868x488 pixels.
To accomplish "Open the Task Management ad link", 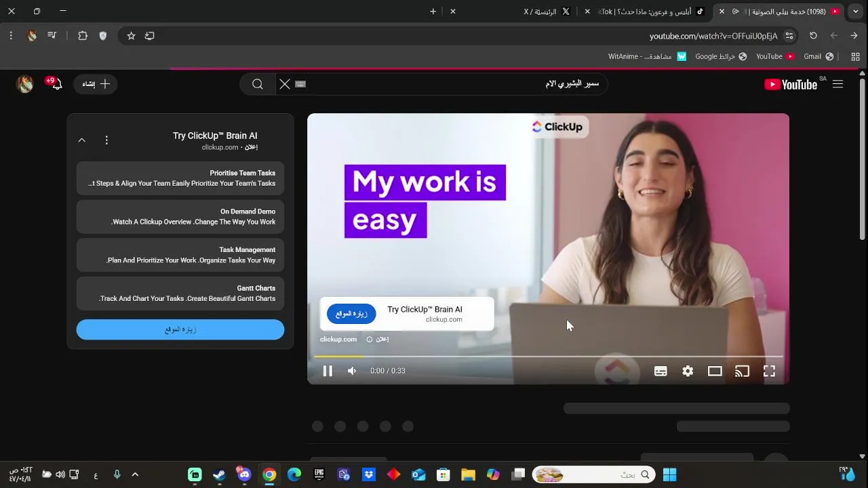I will [x=180, y=255].
